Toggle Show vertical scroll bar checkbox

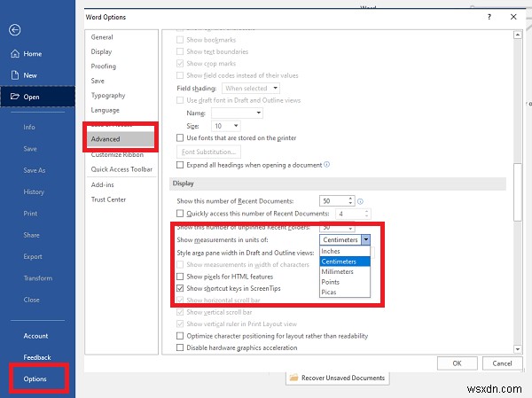[180, 312]
